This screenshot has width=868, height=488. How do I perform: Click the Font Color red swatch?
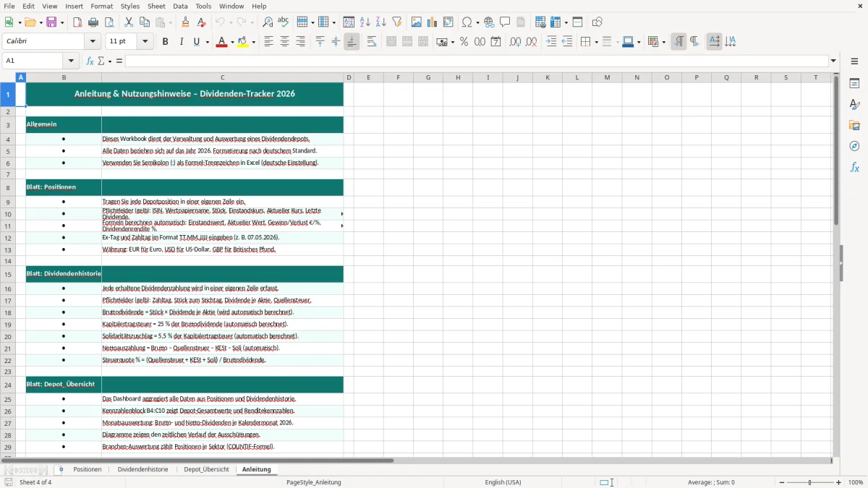222,42
